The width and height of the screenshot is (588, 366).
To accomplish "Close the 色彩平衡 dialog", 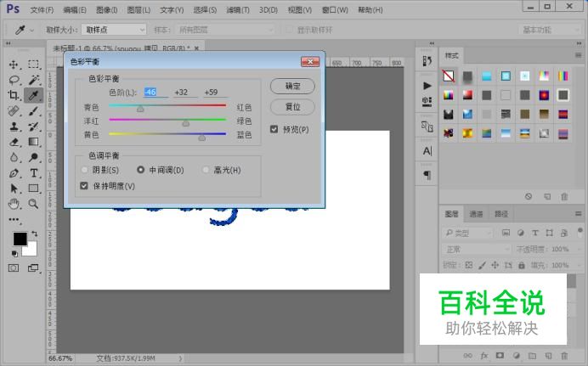I will point(310,61).
